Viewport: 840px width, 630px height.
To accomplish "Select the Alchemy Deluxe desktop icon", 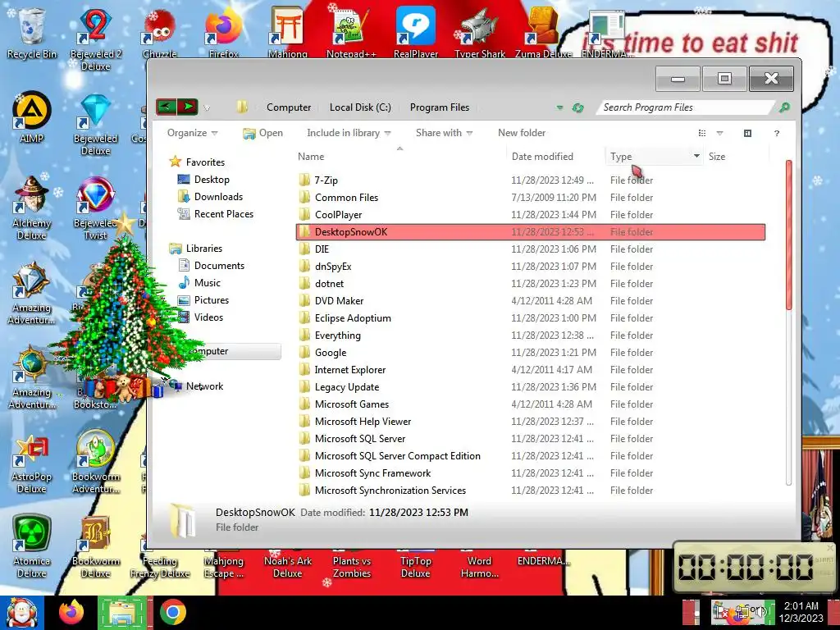I will (x=31, y=208).
